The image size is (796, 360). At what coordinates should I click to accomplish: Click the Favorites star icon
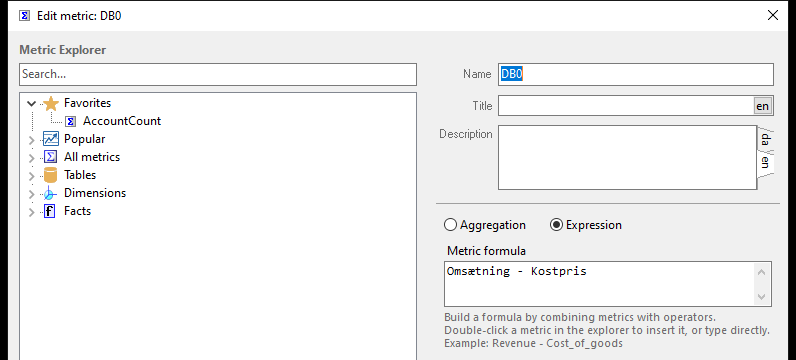point(51,103)
